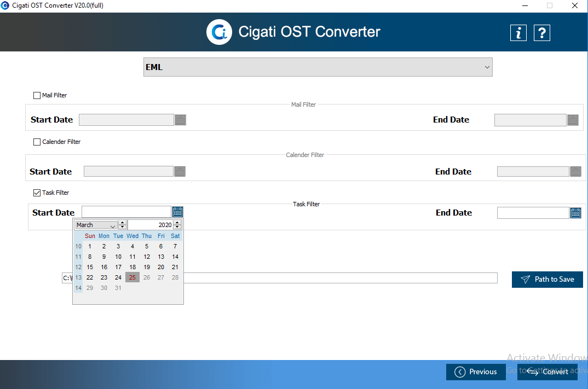Click Task Filter Start Date calendar icon
The width and height of the screenshot is (588, 389).
click(178, 212)
